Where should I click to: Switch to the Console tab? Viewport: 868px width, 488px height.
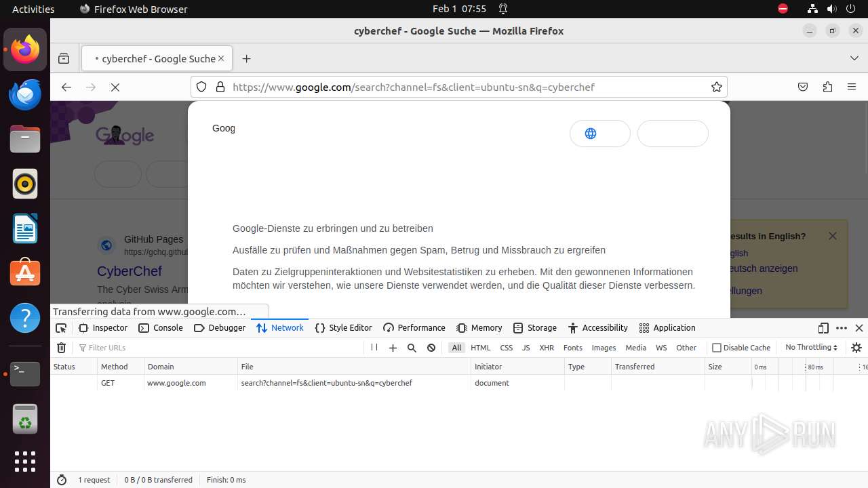pyautogui.click(x=161, y=328)
